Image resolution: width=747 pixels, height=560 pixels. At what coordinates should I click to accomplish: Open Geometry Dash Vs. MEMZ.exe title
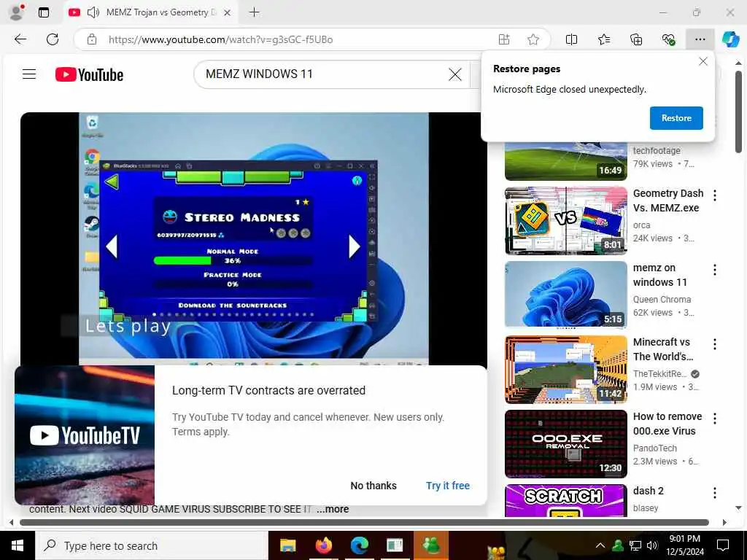(x=668, y=201)
